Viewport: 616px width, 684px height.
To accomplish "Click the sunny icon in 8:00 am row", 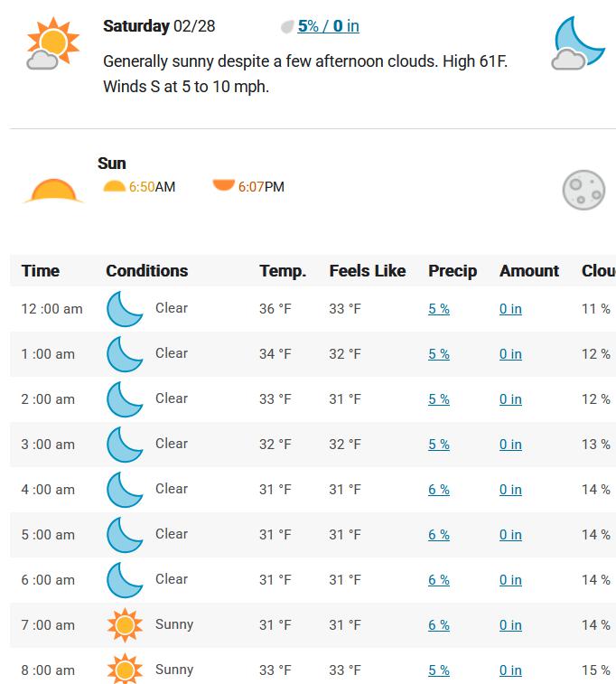I will (x=125, y=670).
